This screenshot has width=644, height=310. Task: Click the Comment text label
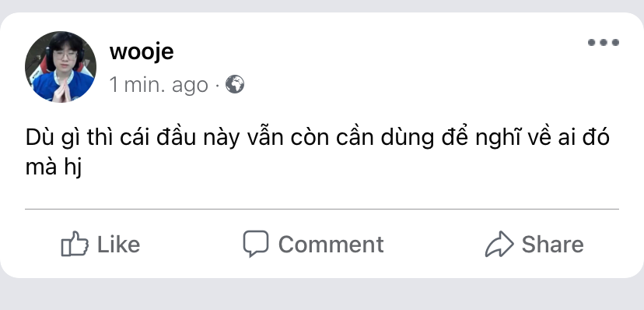coord(331,245)
